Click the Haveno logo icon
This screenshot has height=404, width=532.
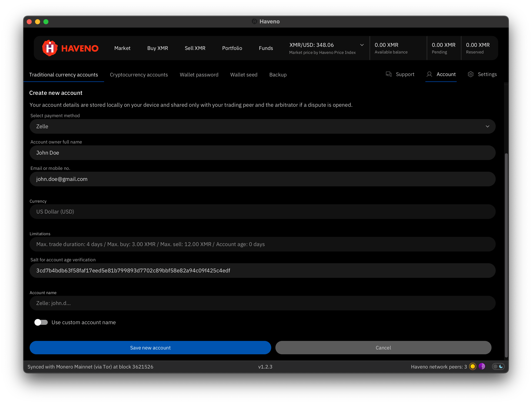[49, 48]
